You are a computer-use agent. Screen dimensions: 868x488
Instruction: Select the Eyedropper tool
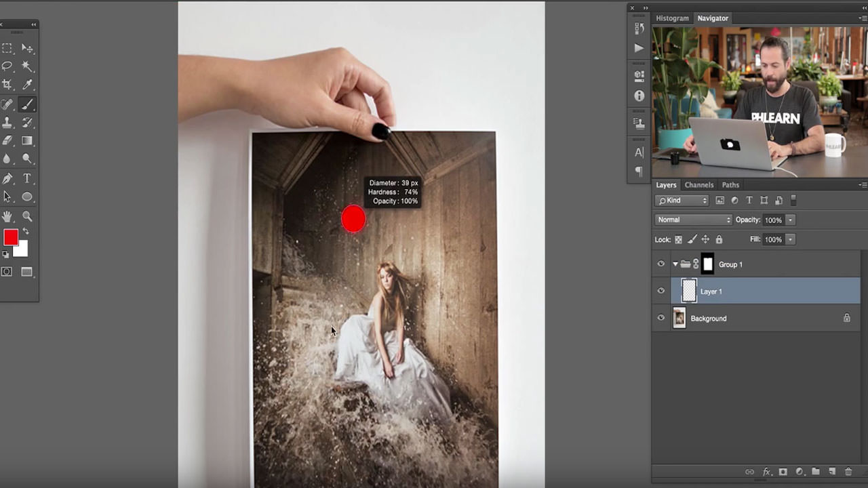tap(27, 84)
